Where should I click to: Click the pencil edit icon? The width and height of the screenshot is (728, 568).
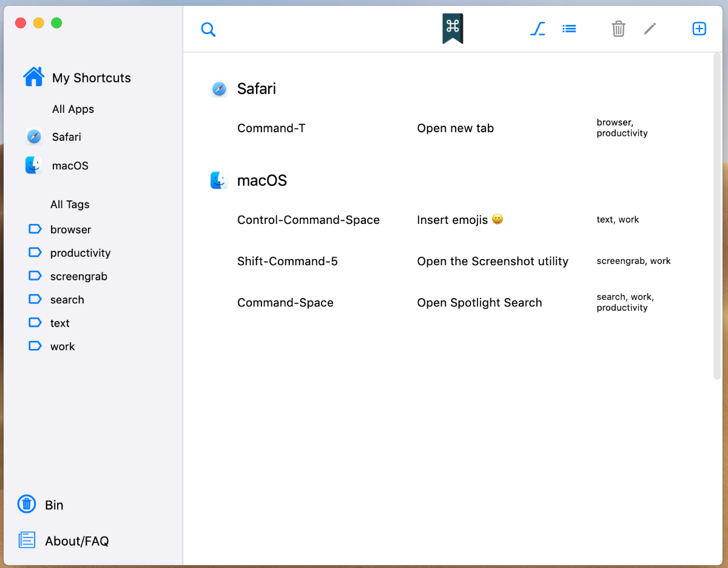click(x=650, y=29)
